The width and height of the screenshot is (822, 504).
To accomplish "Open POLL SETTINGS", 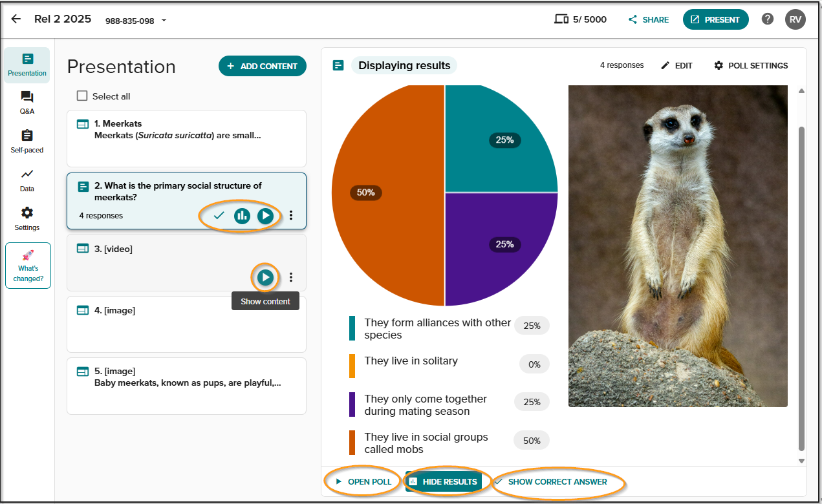I will pos(751,65).
